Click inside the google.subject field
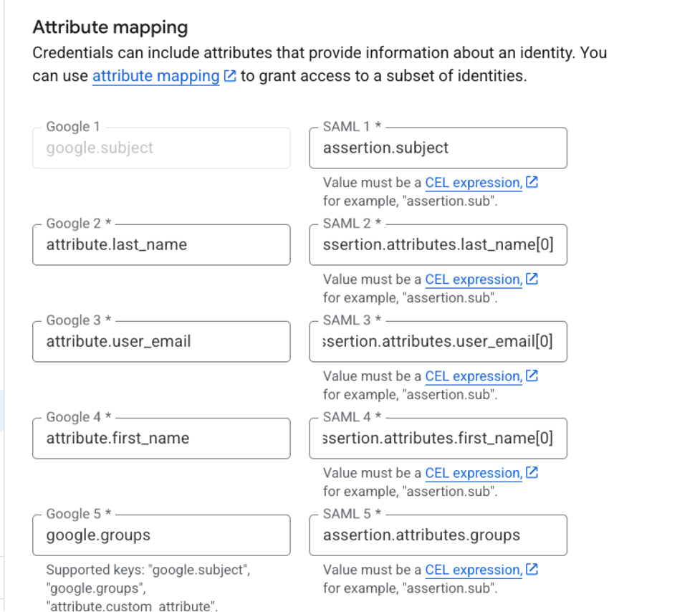The image size is (700, 612). [160, 148]
